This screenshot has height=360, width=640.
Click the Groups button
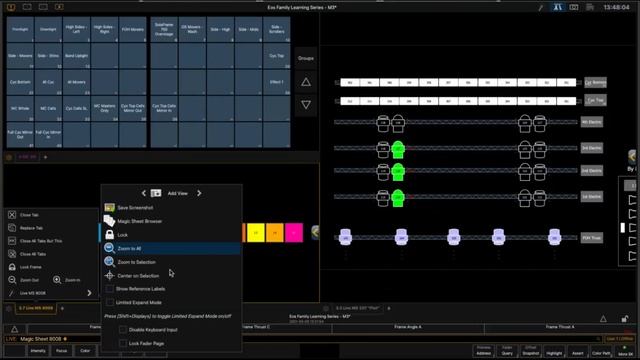click(306, 58)
